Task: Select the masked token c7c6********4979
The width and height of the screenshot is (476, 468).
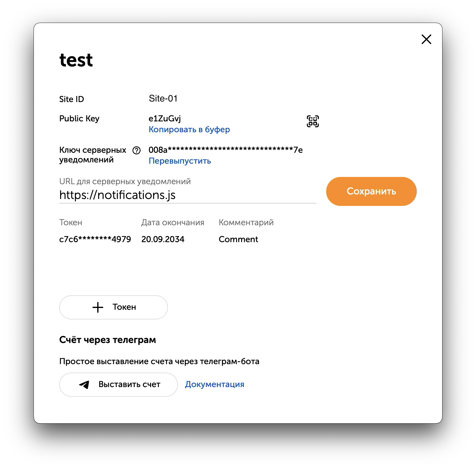Action: tap(95, 239)
